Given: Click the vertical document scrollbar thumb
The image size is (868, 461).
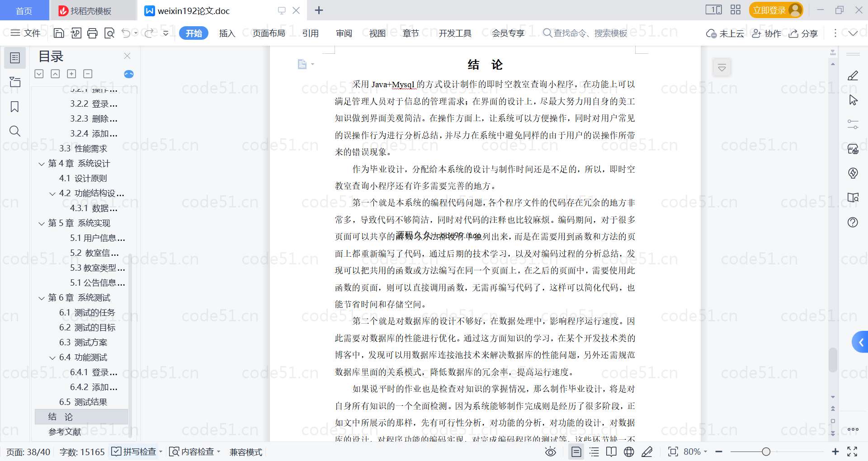Looking at the screenshot, I should [x=833, y=360].
